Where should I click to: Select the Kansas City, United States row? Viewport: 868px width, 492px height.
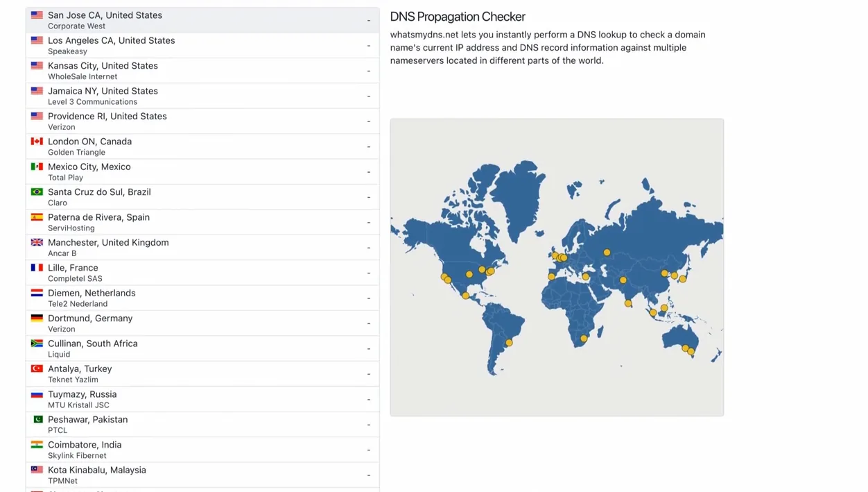point(202,71)
